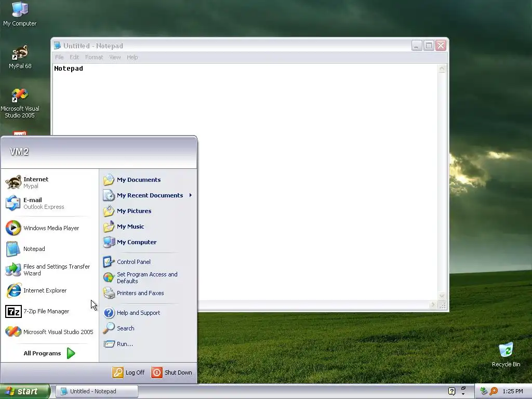Select the Recycle Bin desktop icon
Screen dimensions: 532x399
(x=506, y=355)
